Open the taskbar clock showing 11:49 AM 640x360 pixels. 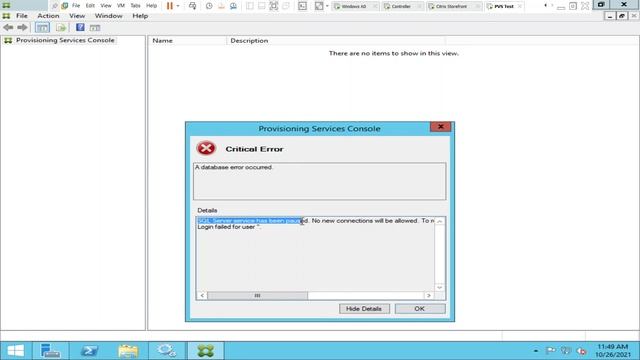[x=613, y=351]
